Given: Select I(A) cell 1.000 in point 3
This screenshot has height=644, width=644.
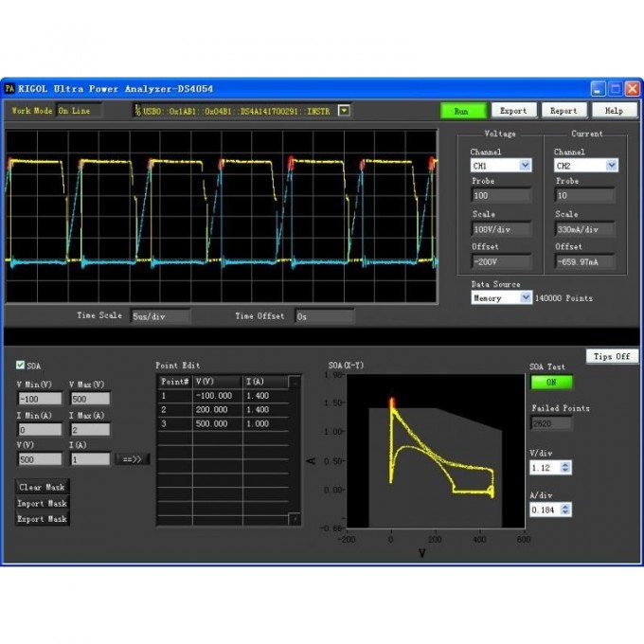Looking at the screenshot, I should coord(266,423).
